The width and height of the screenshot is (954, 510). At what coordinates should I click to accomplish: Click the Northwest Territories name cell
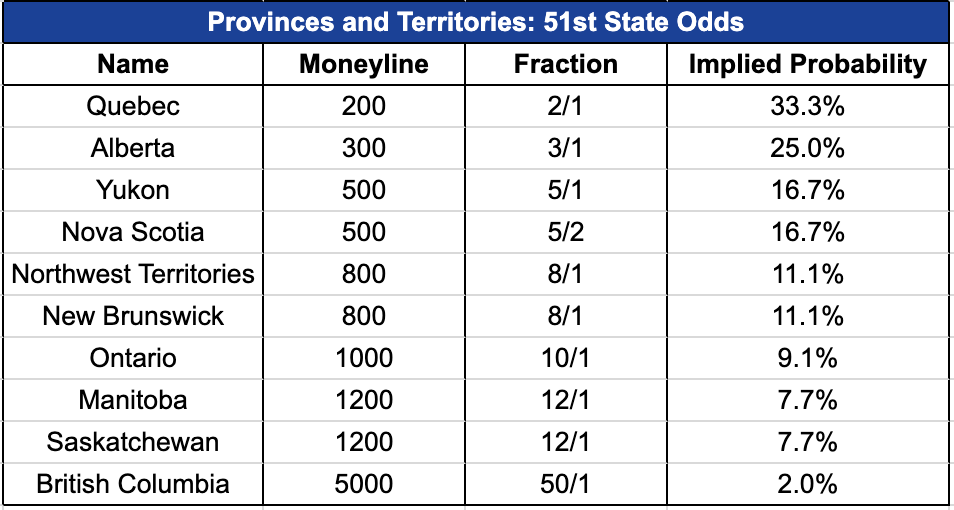(x=133, y=274)
